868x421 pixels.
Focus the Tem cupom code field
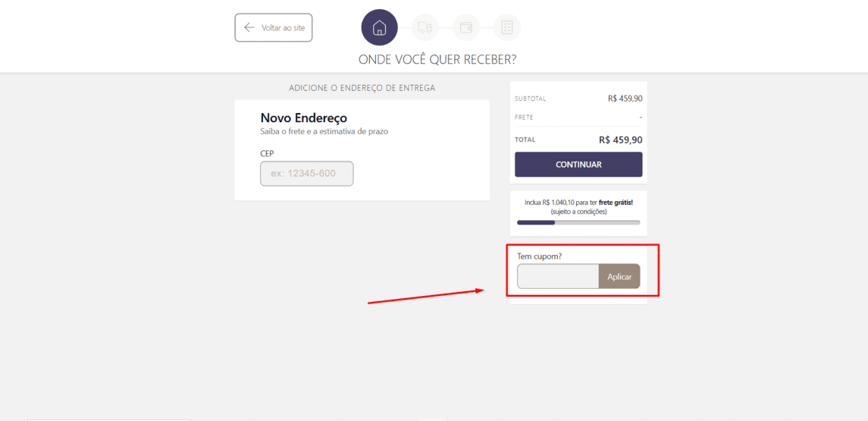(558, 276)
